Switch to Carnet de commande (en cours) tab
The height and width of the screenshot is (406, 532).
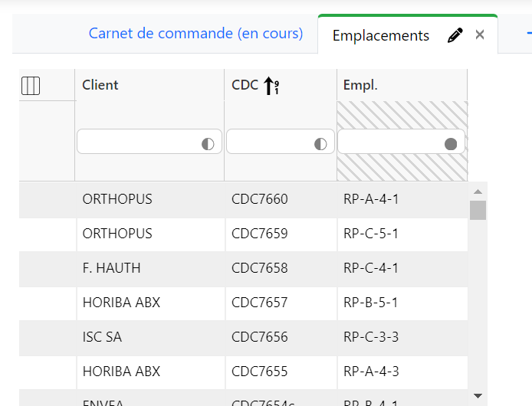coord(195,34)
